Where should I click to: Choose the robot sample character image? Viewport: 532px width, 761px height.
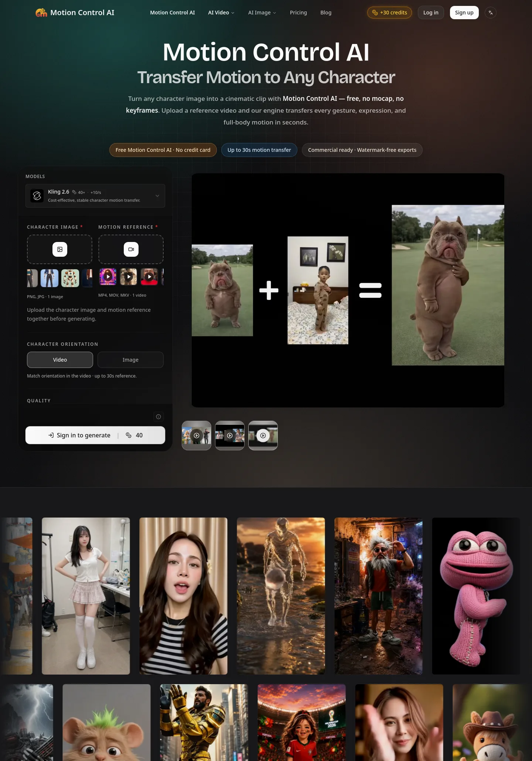point(70,278)
